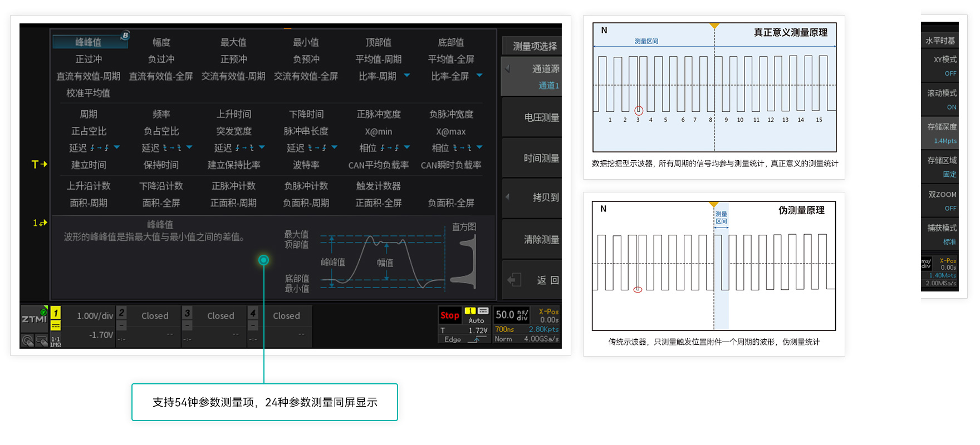Click the channel 3 number icon
The image size is (980, 445).
pyautogui.click(x=187, y=313)
